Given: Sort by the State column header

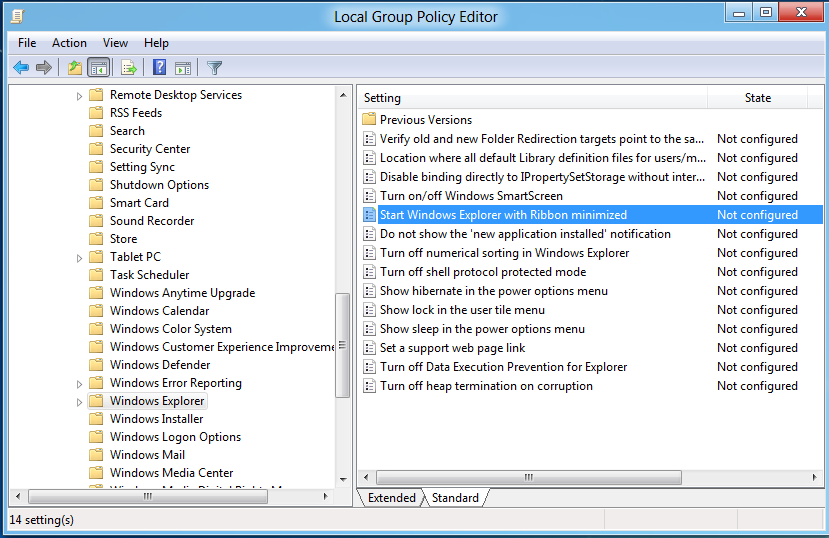Looking at the screenshot, I should click(x=758, y=98).
